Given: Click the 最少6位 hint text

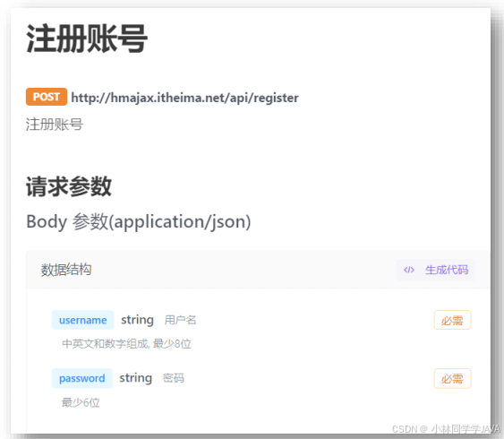Looking at the screenshot, I should coord(81,402).
